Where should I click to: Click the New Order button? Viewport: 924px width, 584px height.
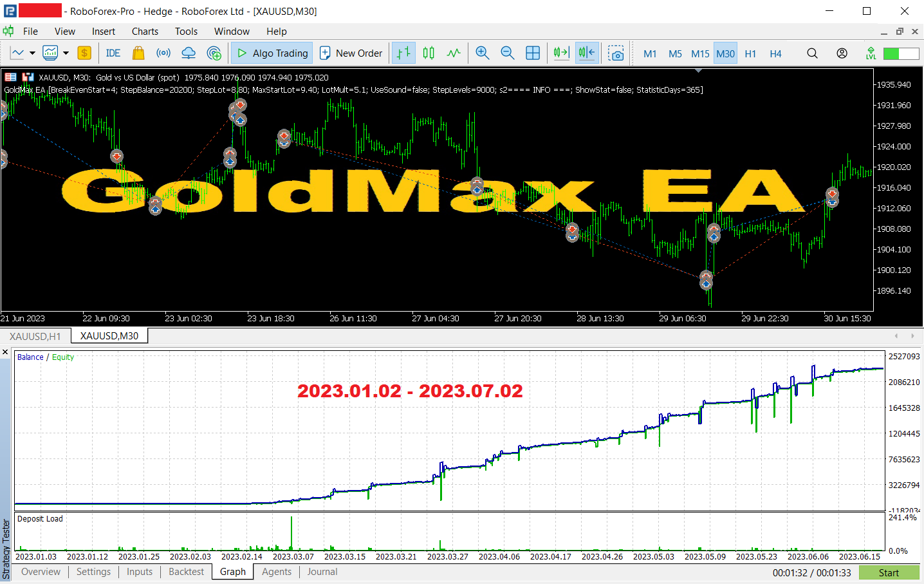(x=351, y=53)
